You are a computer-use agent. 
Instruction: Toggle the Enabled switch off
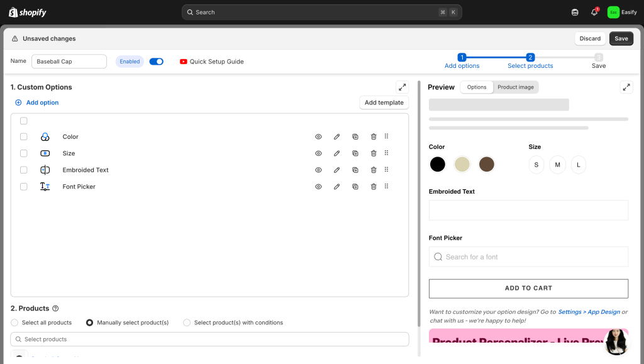point(156,62)
